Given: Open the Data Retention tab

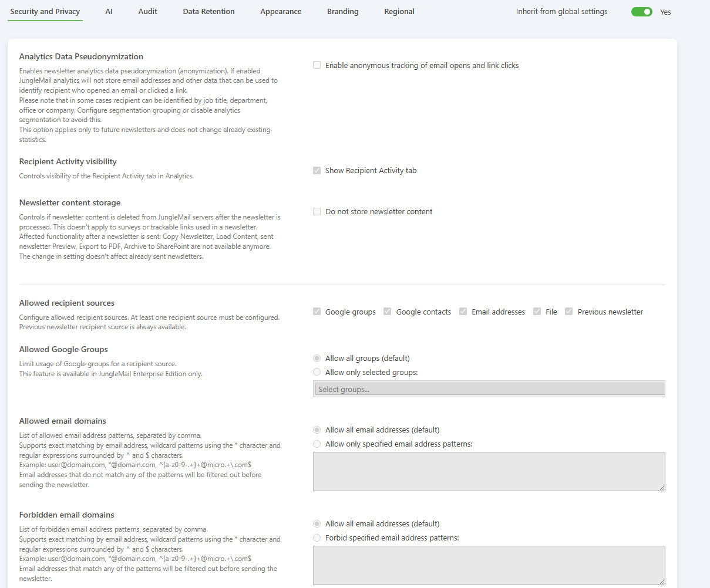Looking at the screenshot, I should click(x=208, y=11).
